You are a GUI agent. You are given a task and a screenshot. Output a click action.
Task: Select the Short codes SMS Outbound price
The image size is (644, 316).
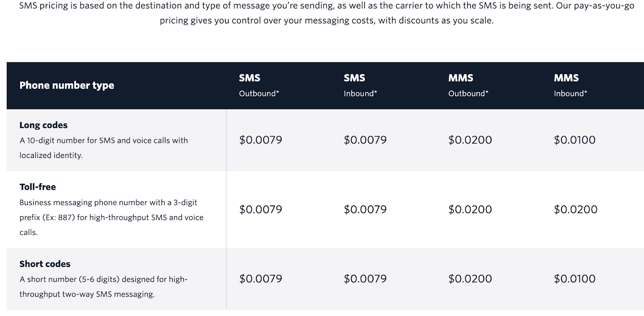pos(260,279)
